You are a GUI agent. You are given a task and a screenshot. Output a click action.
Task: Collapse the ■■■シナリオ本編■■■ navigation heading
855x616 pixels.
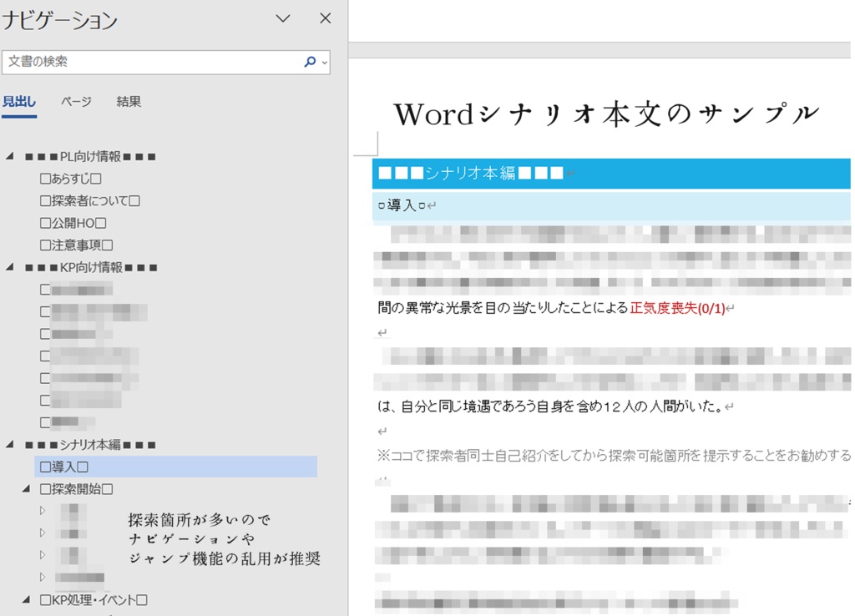coord(10,444)
